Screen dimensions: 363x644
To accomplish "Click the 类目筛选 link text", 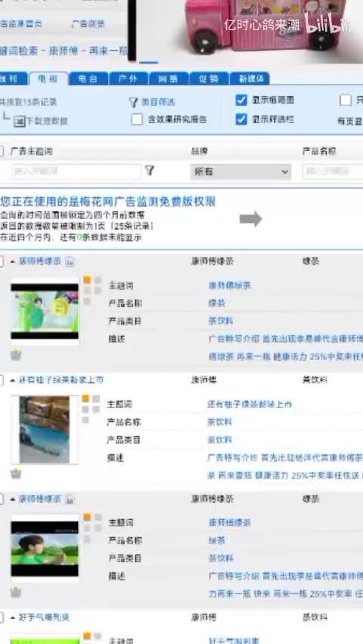I will [158, 102].
